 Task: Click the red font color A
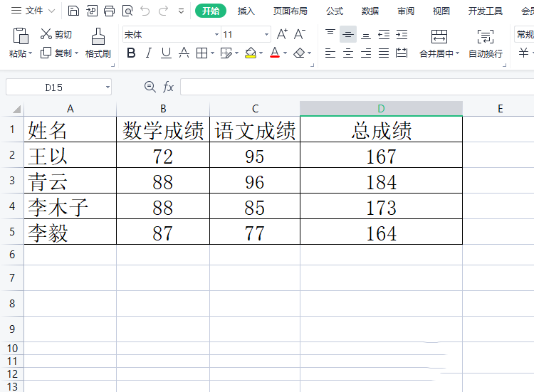coord(275,53)
